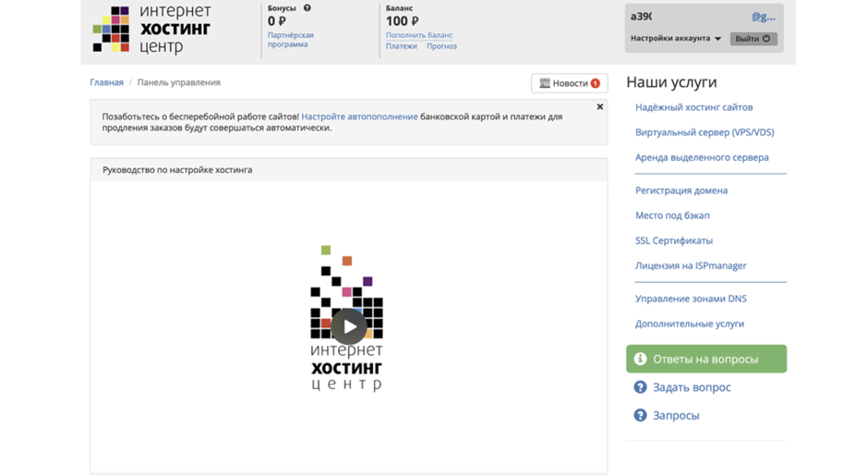Viewport: 868px width, 476px height.
Task: Click the 0 ₽ bonus value
Action: (277, 21)
